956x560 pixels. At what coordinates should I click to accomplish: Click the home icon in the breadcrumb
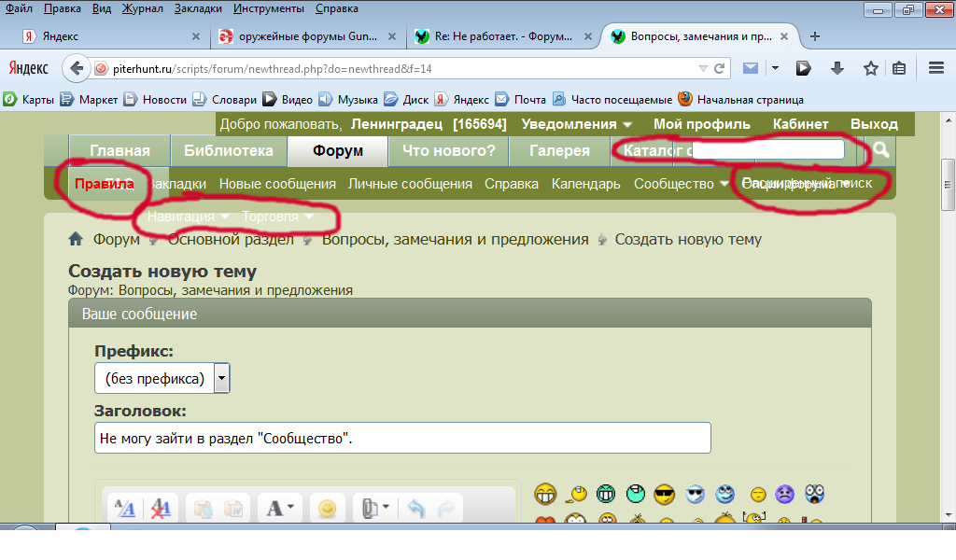pos(77,239)
